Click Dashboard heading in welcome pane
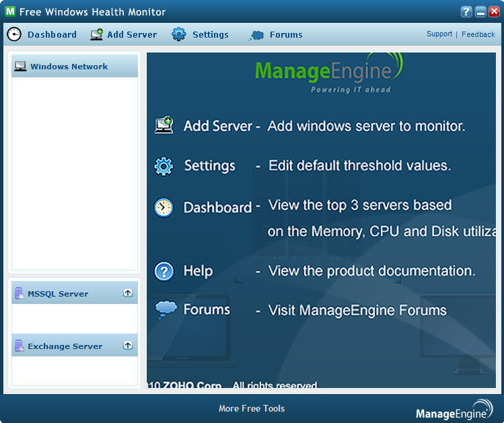The height and width of the screenshot is (423, 504). pos(217,207)
